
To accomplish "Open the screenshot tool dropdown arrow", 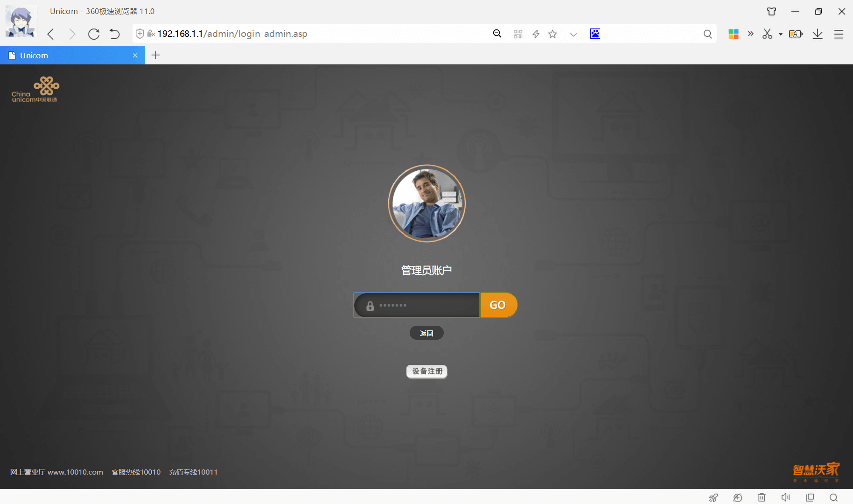I will tap(781, 35).
